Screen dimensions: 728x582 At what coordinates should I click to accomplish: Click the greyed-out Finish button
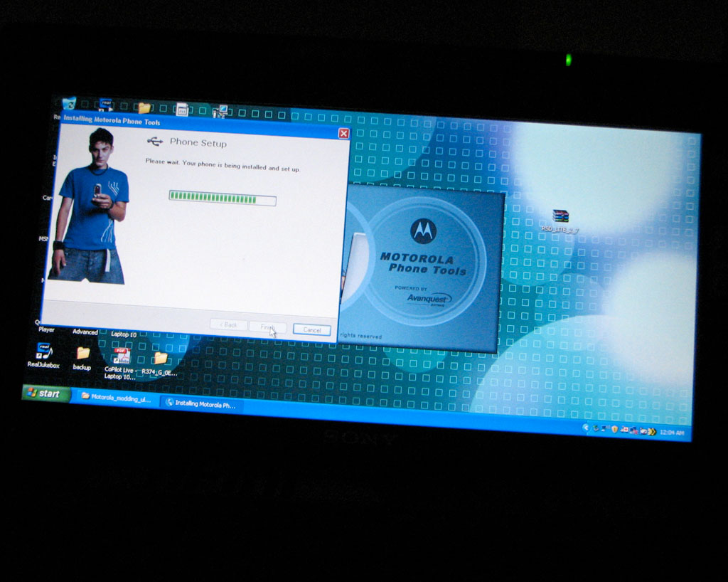[267, 327]
